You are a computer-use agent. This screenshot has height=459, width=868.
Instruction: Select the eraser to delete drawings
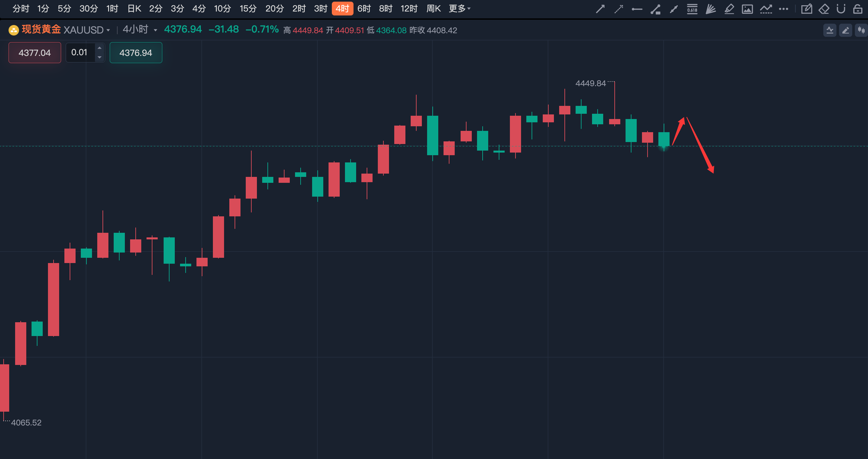tap(824, 9)
